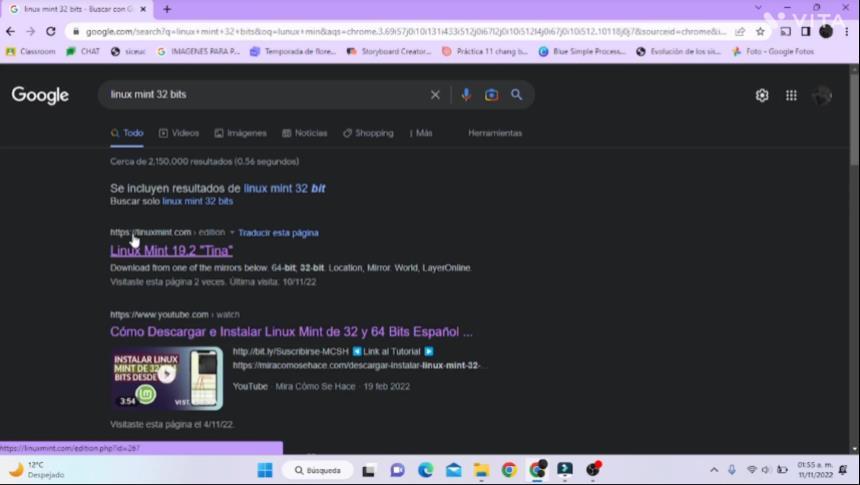Click the share page icon in address bar
The width and height of the screenshot is (860, 485).
740,32
